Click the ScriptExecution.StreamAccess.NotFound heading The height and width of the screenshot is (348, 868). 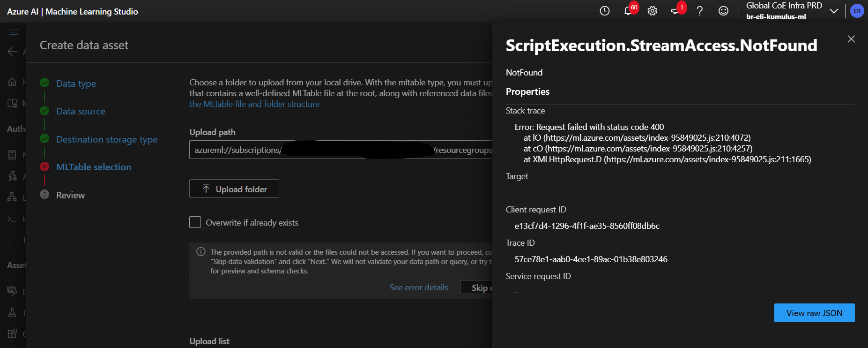point(661,45)
